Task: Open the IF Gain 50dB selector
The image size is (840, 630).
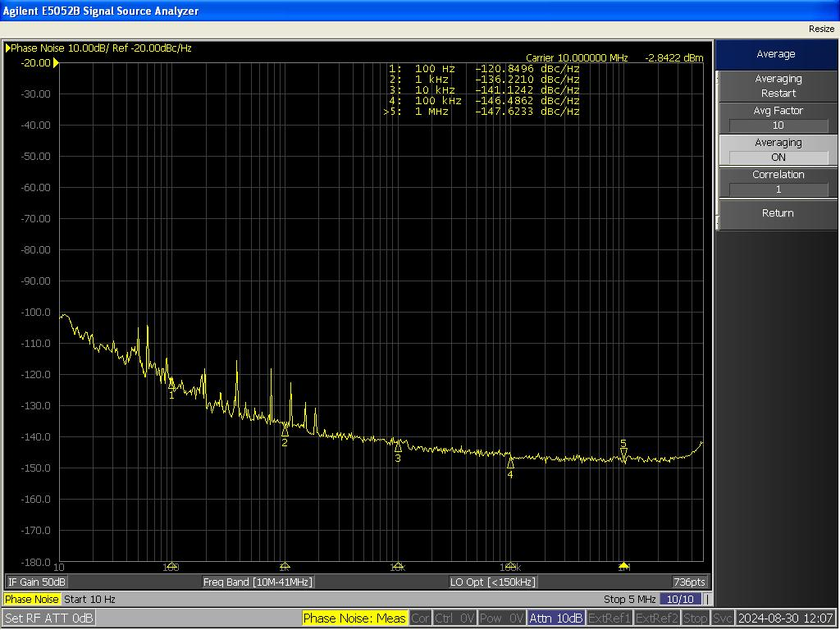Action: click(37, 582)
